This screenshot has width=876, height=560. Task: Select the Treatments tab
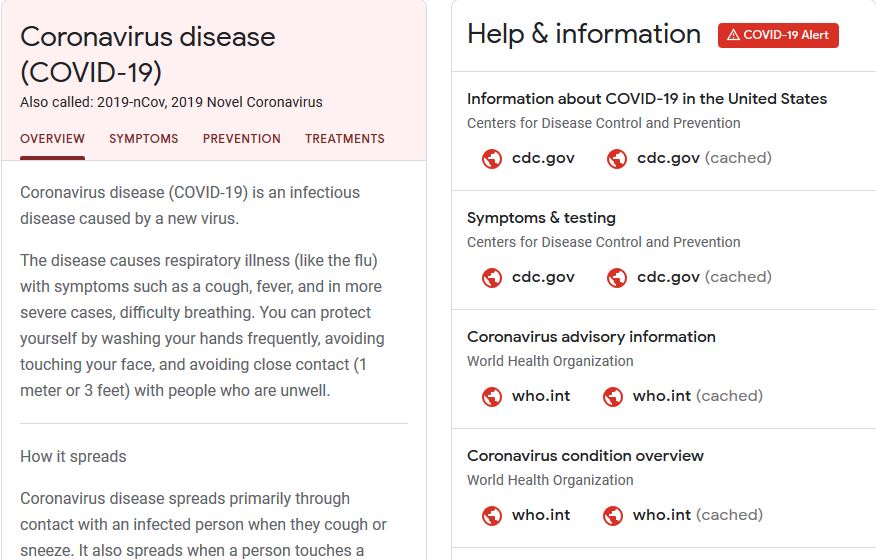[345, 139]
